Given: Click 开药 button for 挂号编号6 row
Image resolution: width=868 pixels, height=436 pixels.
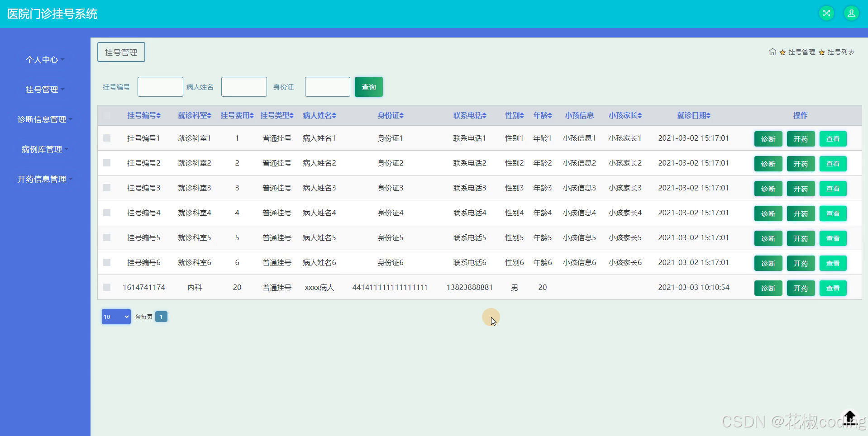Looking at the screenshot, I should tap(801, 263).
